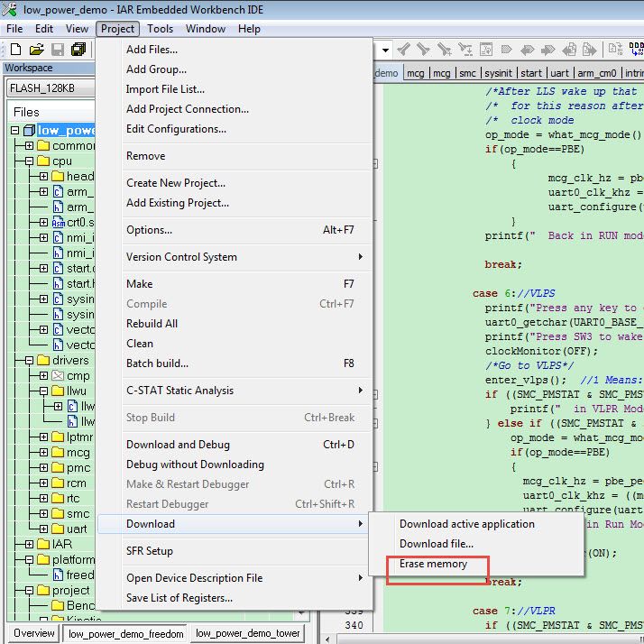Switch to low_power_demo_tower workspace tab
The image size is (644, 644).
click(248, 634)
